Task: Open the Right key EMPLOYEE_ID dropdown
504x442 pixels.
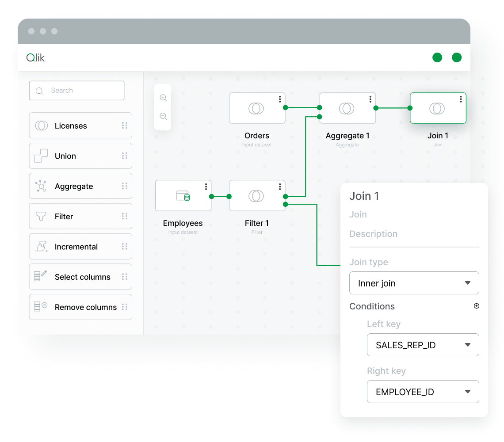Action: [x=423, y=392]
